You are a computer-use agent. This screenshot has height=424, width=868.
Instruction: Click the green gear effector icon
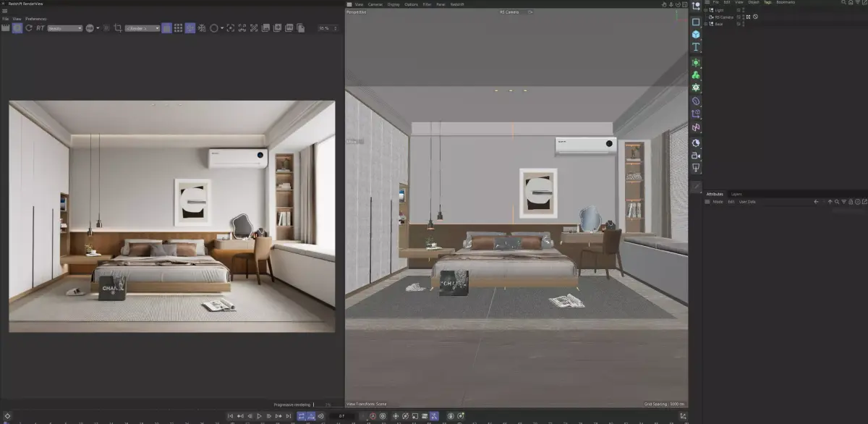696,88
